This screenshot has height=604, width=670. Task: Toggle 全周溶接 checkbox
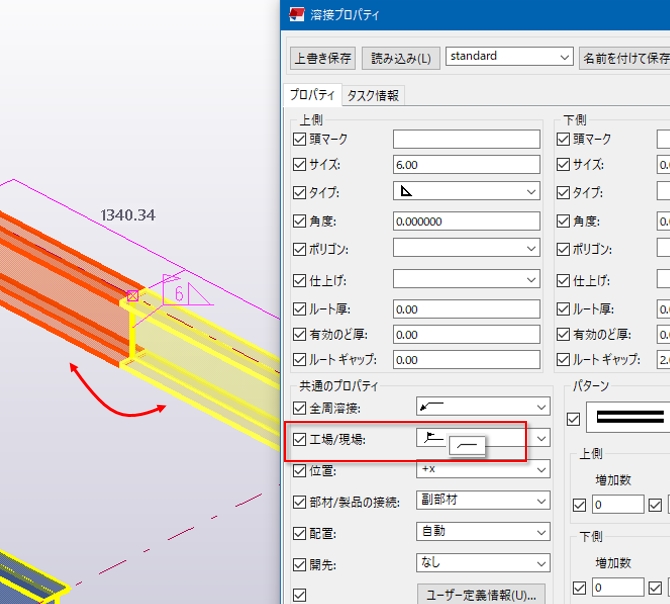pyautogui.click(x=300, y=408)
